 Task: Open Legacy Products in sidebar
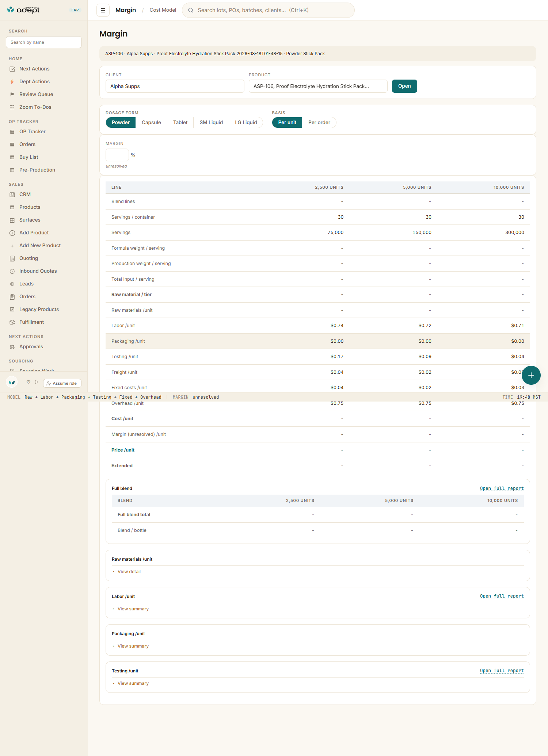(x=39, y=310)
